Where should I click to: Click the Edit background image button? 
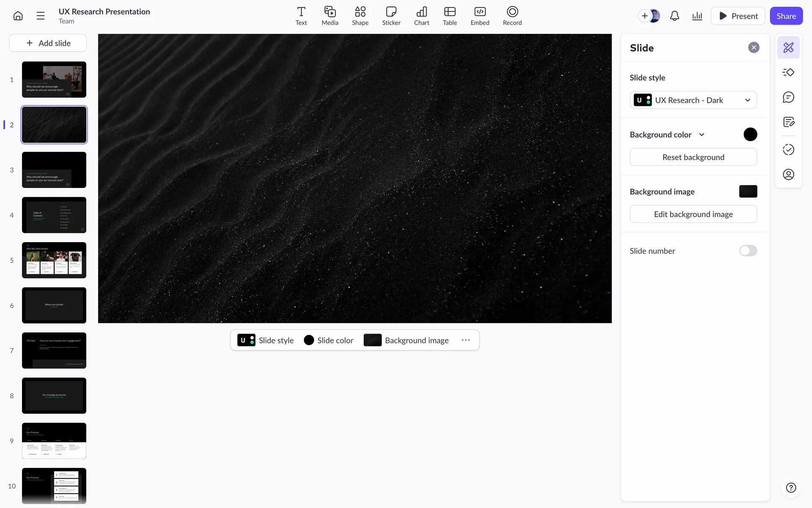pyautogui.click(x=693, y=214)
